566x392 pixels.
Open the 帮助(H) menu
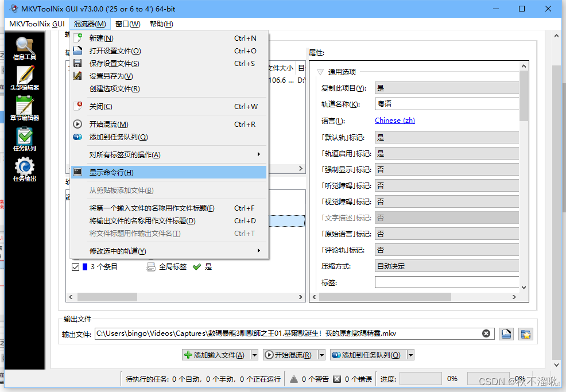click(161, 24)
